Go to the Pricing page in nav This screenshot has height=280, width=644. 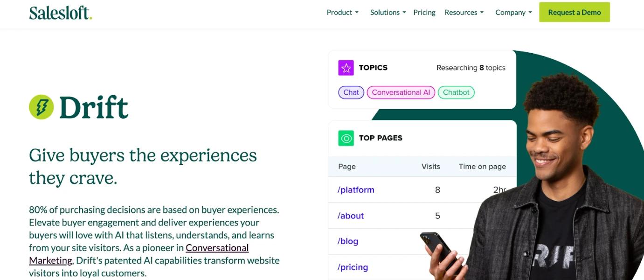click(x=424, y=13)
